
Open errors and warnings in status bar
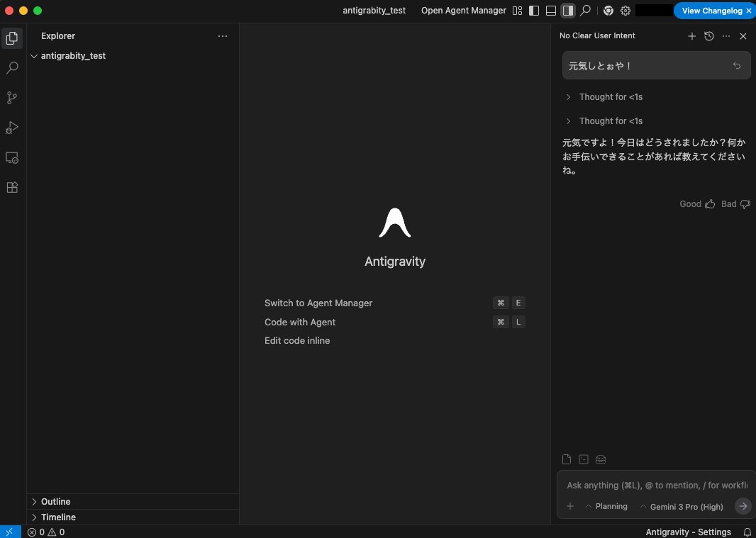coord(46,532)
